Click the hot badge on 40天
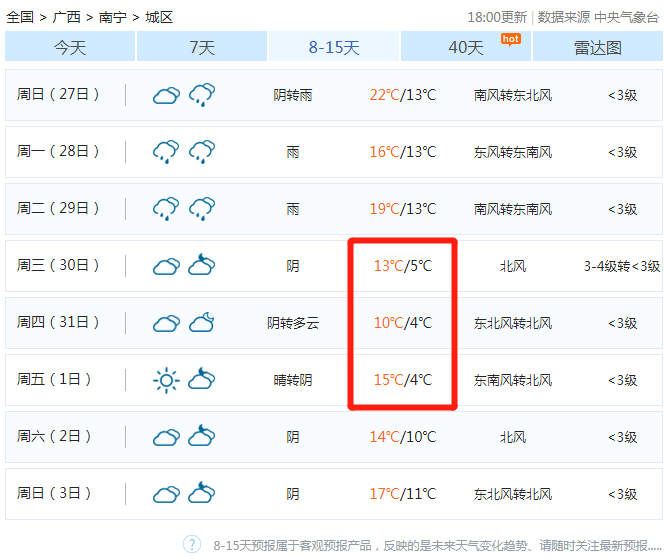This screenshot has height=559, width=664. (x=511, y=39)
